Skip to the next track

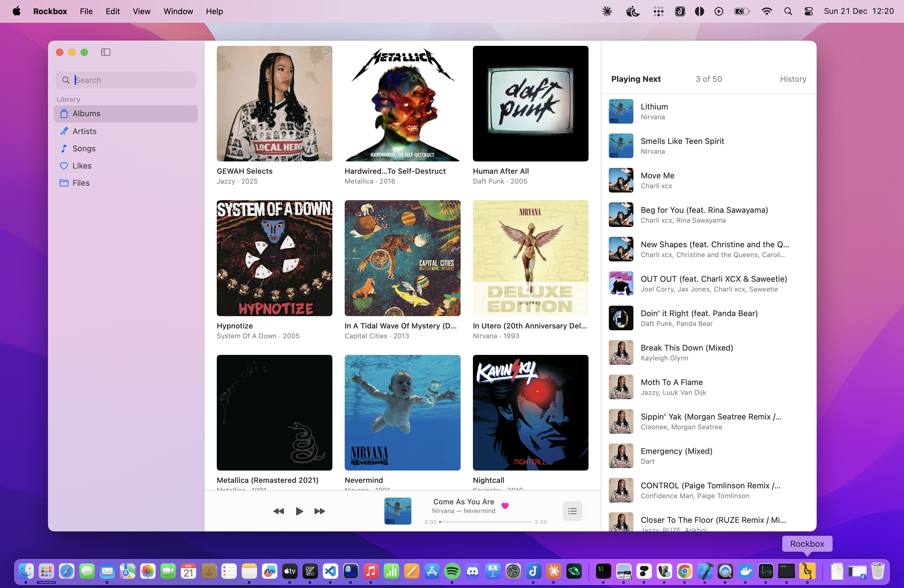point(319,511)
